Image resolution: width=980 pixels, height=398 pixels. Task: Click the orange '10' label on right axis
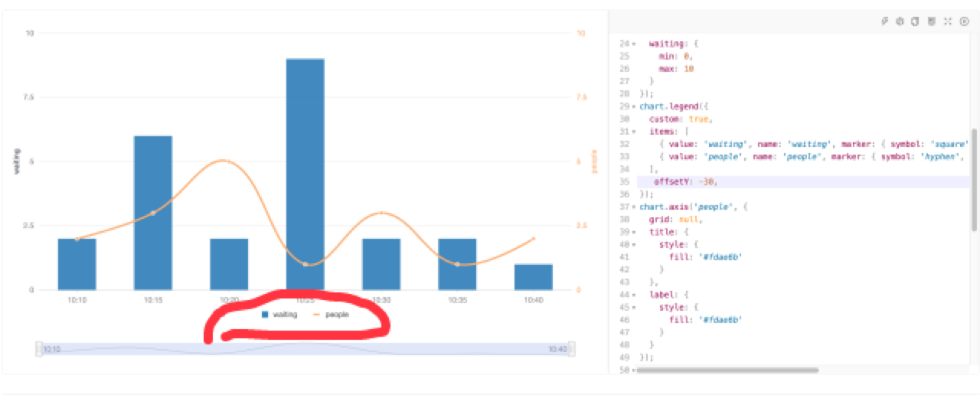pos(581,33)
